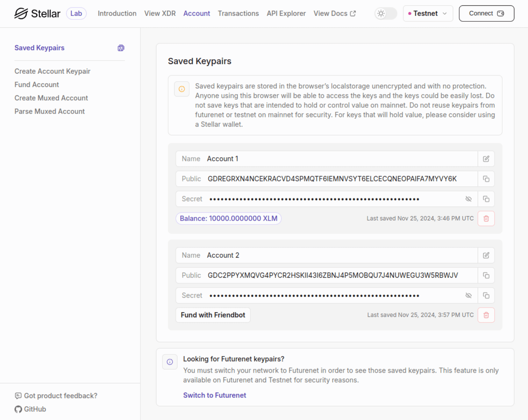
Task: Delete the Account 1 keypair
Action: (486, 218)
